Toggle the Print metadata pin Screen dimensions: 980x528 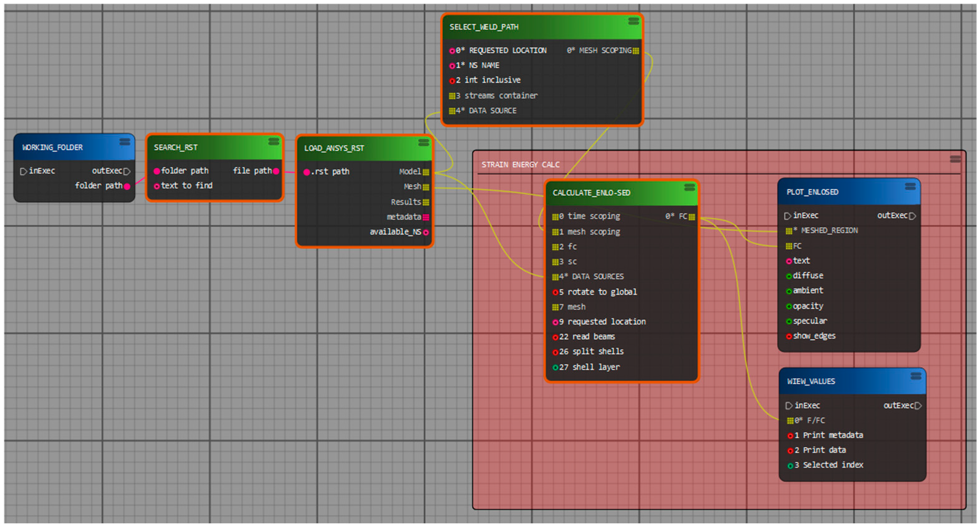point(790,436)
